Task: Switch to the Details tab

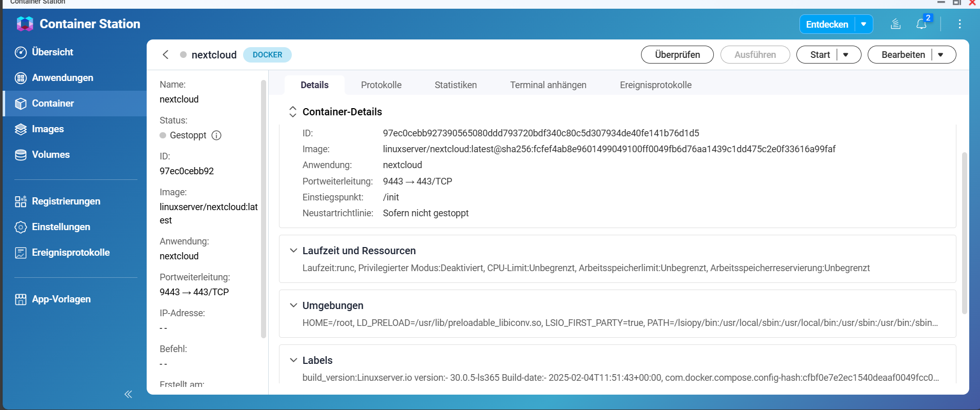Action: tap(314, 85)
